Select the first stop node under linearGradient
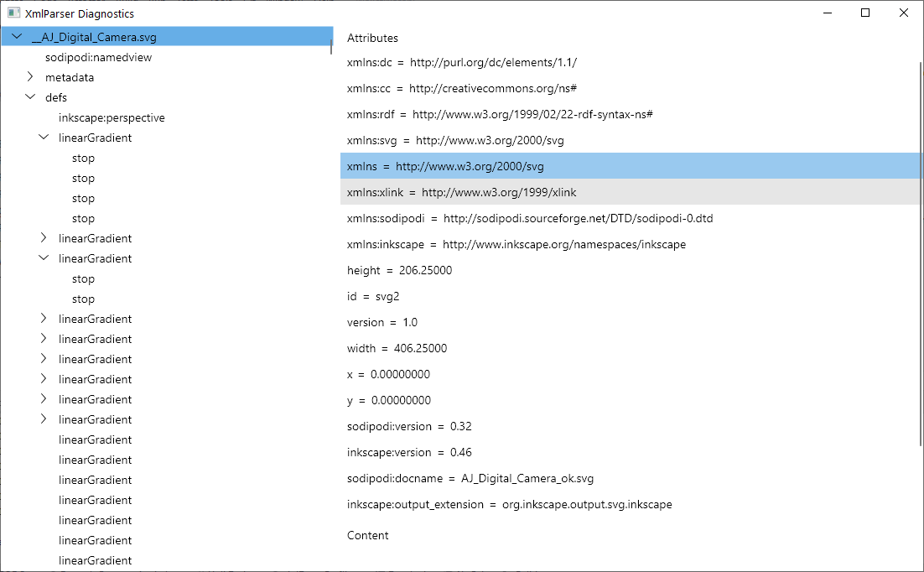The image size is (924, 572). pyautogui.click(x=83, y=158)
